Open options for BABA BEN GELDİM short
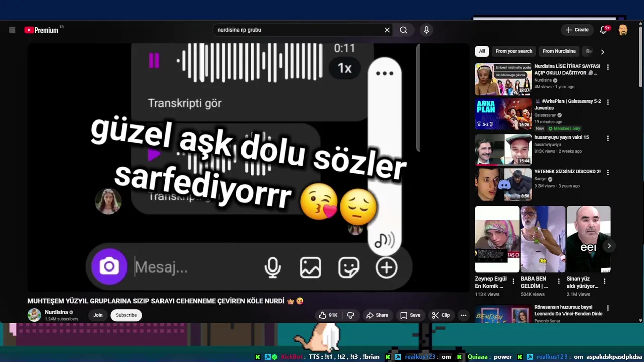 pyautogui.click(x=559, y=282)
